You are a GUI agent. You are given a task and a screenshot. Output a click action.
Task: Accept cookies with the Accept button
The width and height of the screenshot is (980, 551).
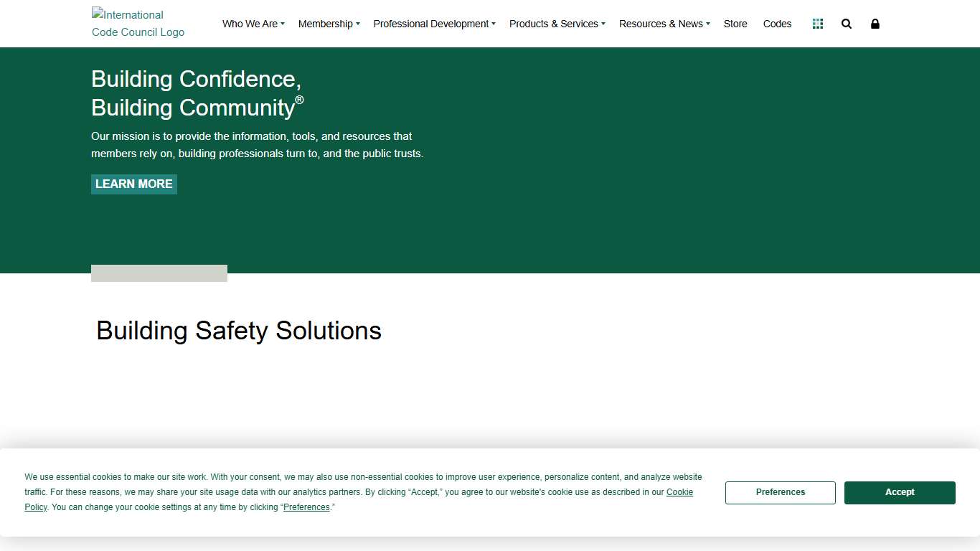coord(900,492)
